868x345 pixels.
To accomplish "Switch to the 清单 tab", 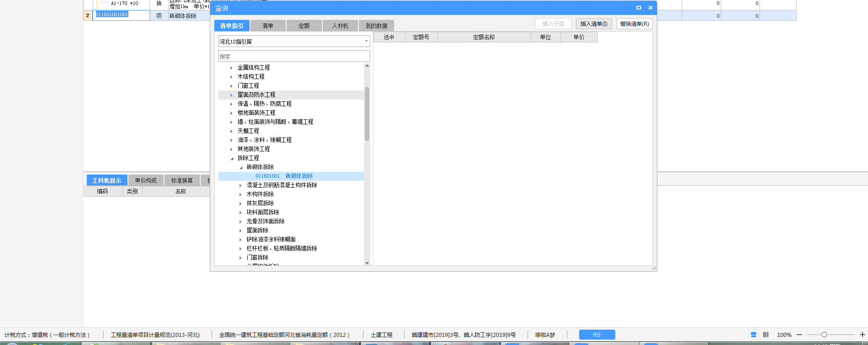I will [x=268, y=26].
